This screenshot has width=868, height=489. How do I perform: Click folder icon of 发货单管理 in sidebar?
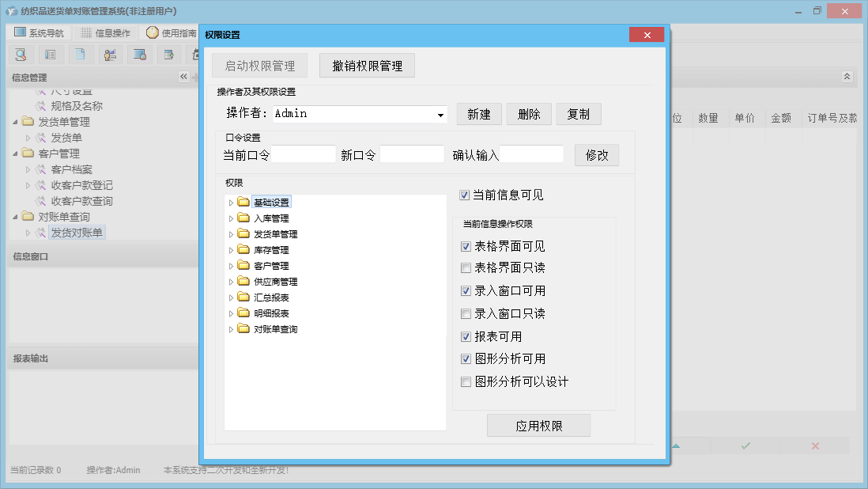tap(28, 121)
